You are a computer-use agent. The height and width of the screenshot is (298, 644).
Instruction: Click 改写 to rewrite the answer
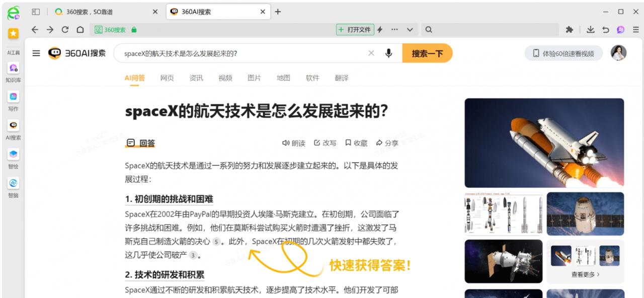click(325, 143)
